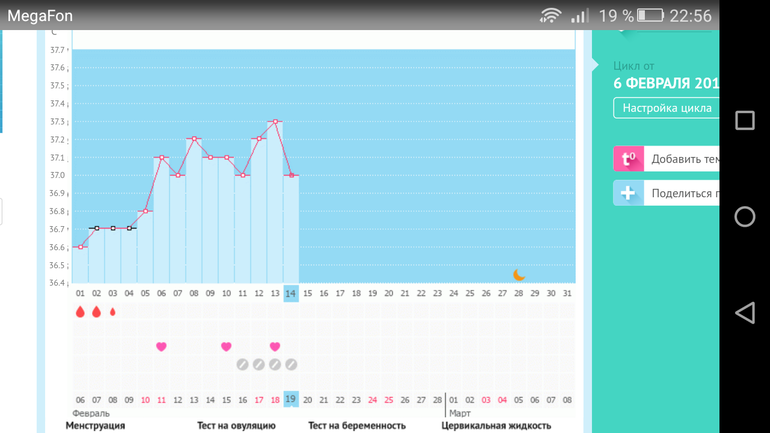Open the "Настройка цикла" cycle settings

click(666, 108)
